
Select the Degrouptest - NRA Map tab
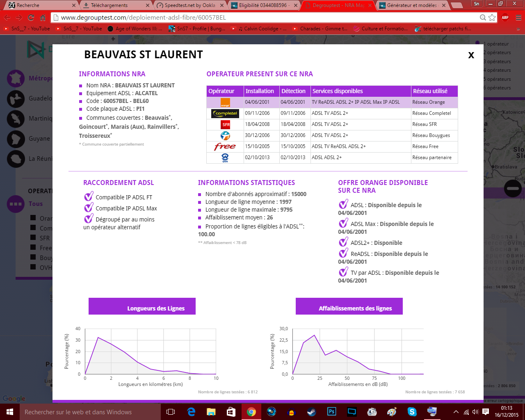338,5
